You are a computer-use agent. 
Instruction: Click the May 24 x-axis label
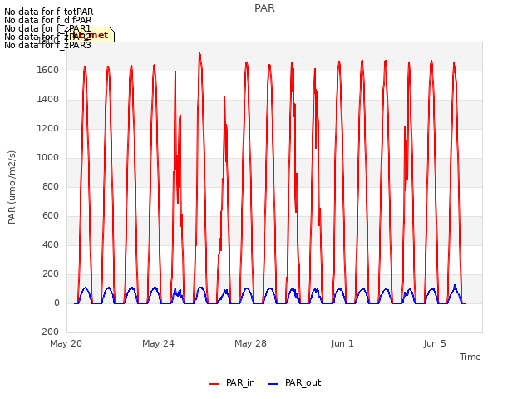(158, 343)
